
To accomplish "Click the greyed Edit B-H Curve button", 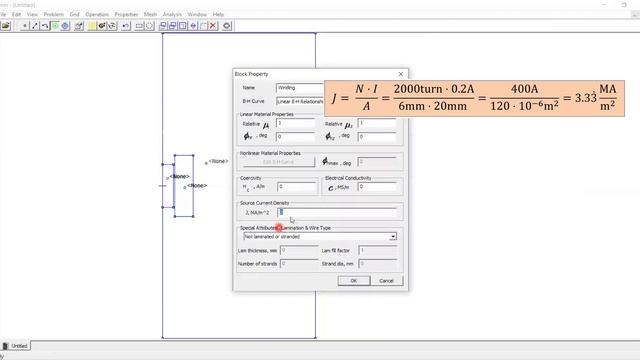I will 278,162.
